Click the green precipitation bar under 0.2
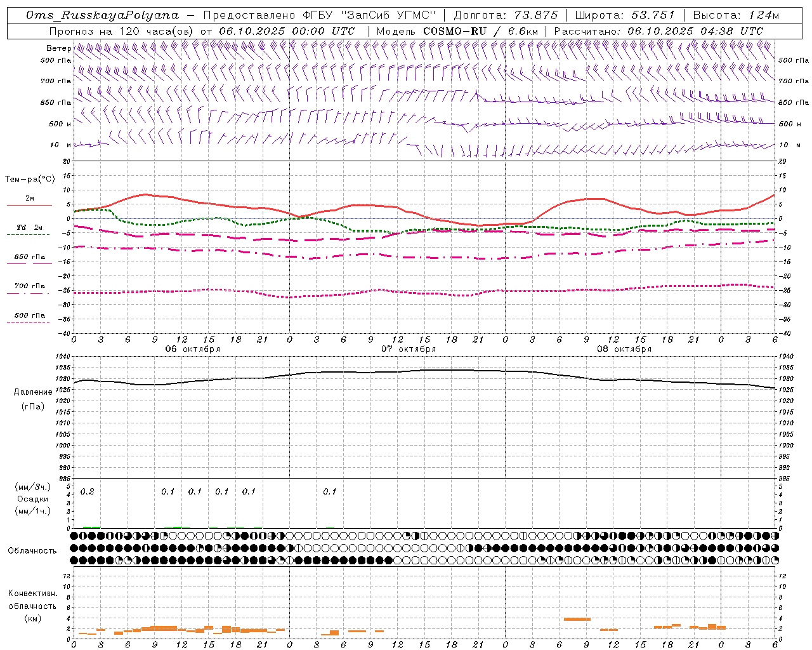 click(x=91, y=527)
